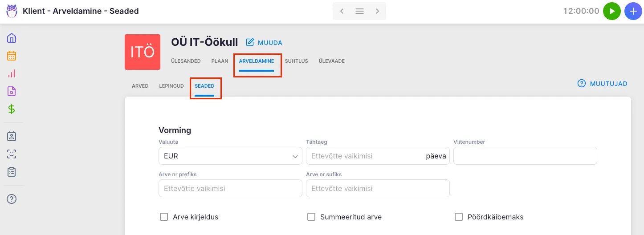Open the home icon in sidebar

[12, 38]
